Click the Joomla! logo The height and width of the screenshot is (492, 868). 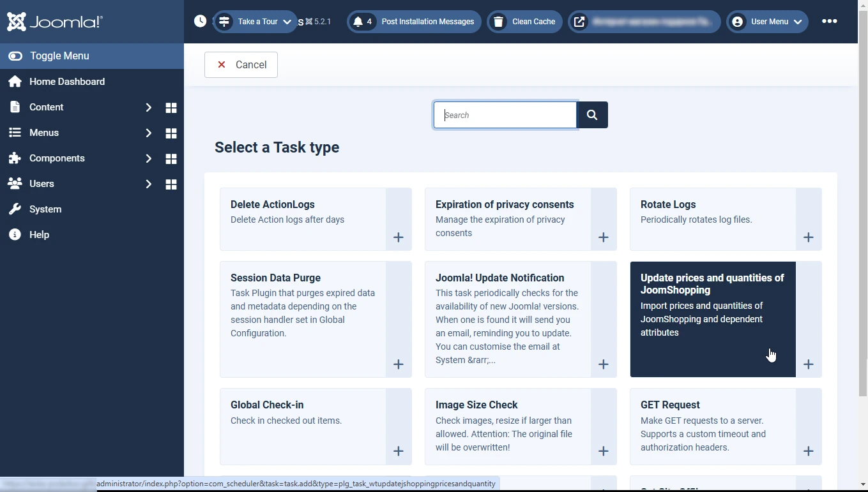click(x=55, y=22)
